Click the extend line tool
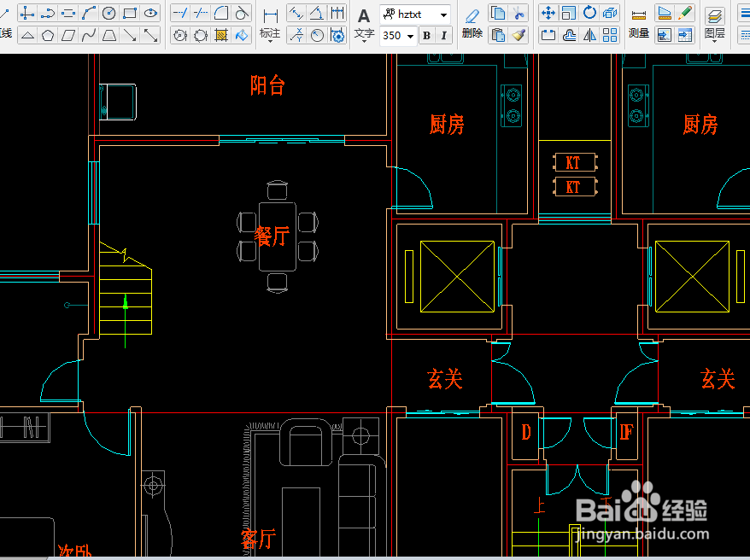The image size is (750, 560). point(180,13)
